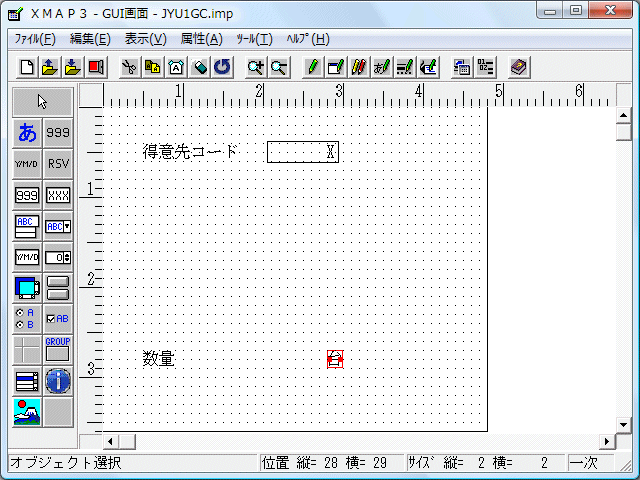This screenshot has width=640, height=480.
Task: Select the ABC combo box dropdown tool
Action: 58,226
